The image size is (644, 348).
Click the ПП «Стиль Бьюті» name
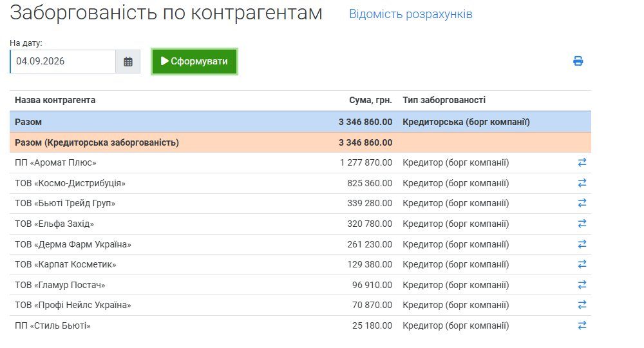tap(53, 326)
